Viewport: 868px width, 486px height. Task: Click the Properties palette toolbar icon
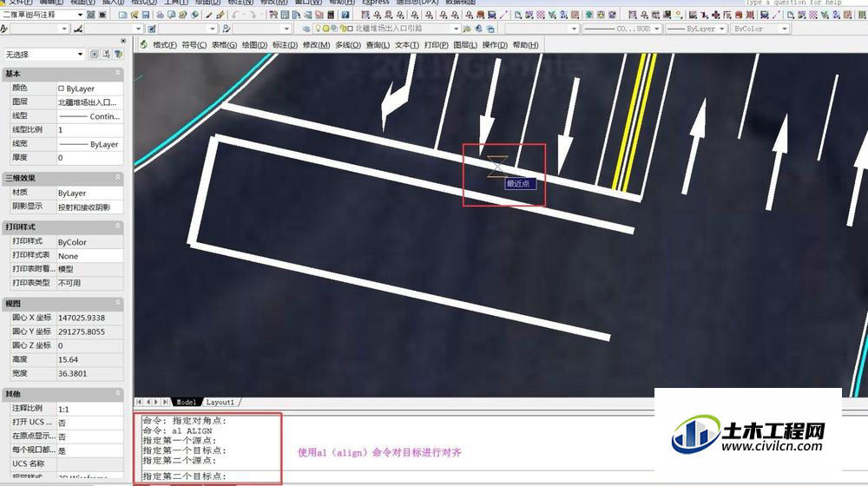tap(273, 15)
